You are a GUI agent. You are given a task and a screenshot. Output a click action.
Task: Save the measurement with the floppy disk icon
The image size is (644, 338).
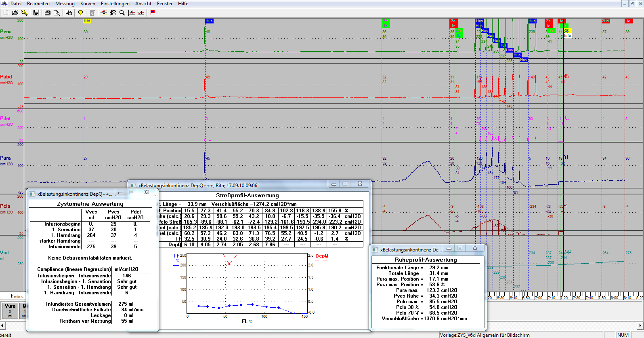click(x=36, y=13)
